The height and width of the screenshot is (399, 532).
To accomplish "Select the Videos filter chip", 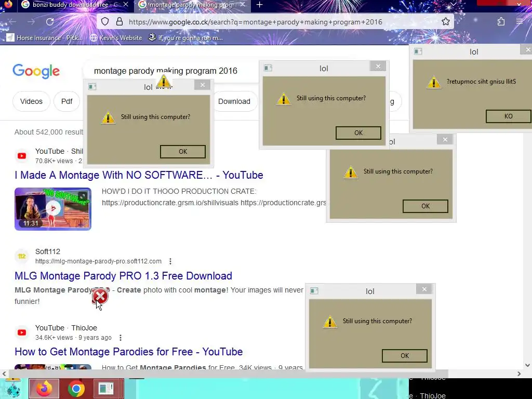I will (31, 101).
